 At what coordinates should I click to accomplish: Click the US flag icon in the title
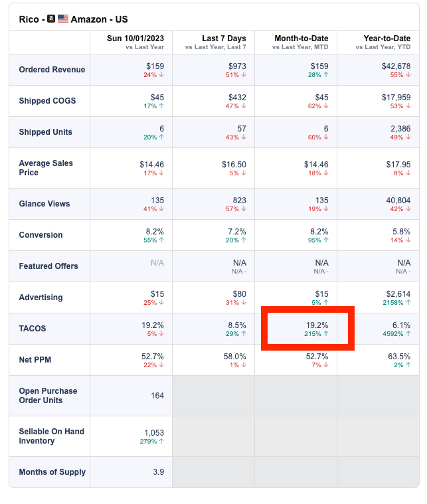click(x=63, y=19)
